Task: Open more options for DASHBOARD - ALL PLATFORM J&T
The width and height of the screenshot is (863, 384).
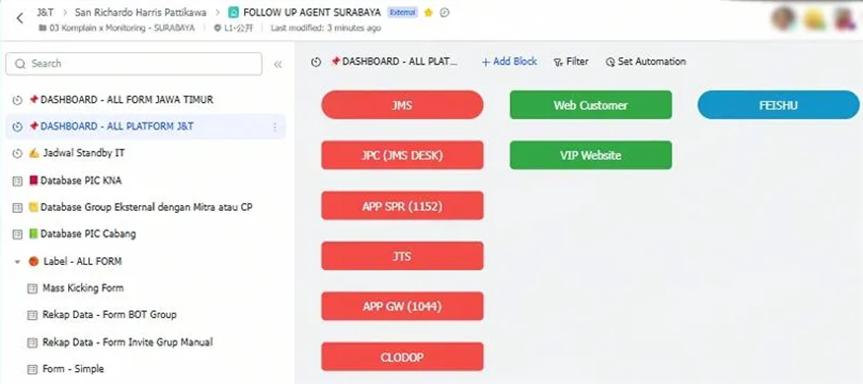Action: click(275, 127)
